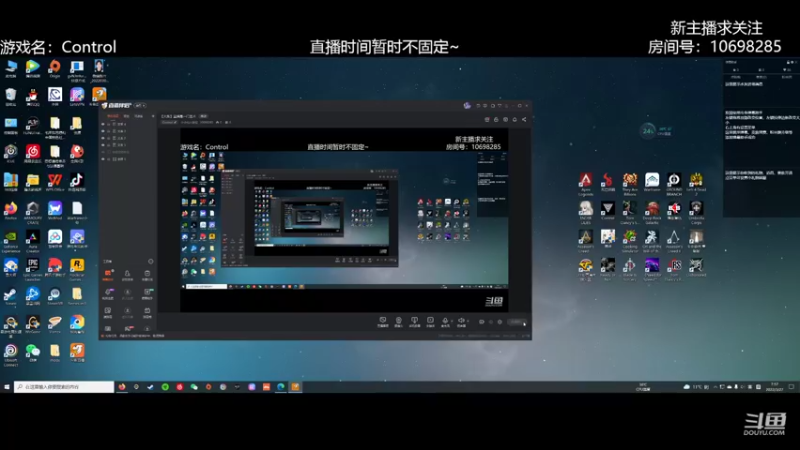This screenshot has width=800, height=450.
Task: Open the WPS Office desktop shortcut
Action: (x=55, y=182)
